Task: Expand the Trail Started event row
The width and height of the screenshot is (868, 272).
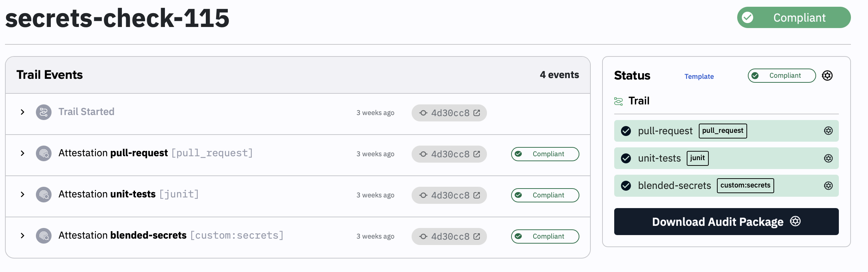Action: point(22,112)
